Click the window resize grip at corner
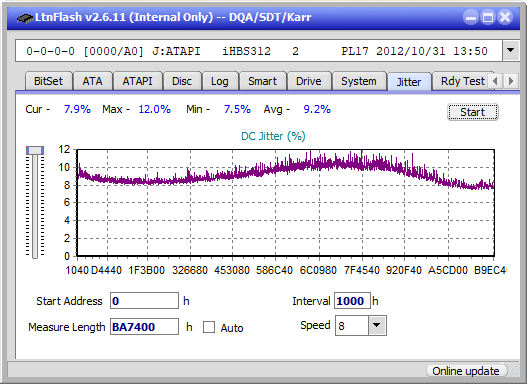This screenshot has width=527, height=384. [514, 372]
